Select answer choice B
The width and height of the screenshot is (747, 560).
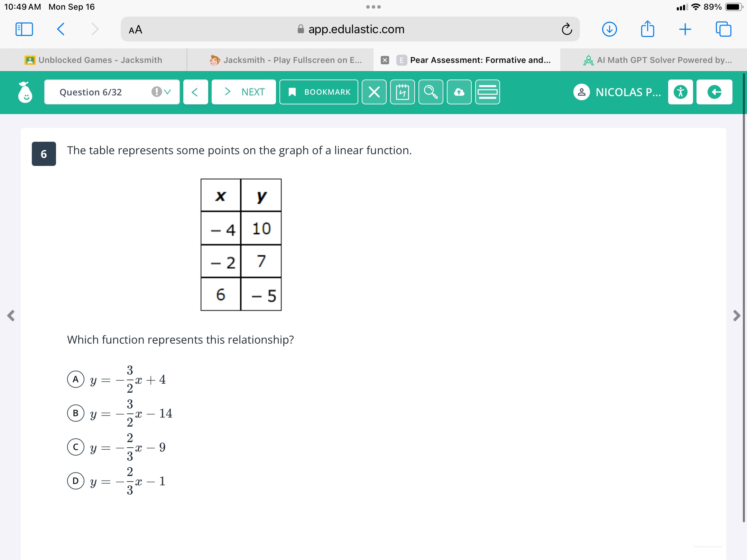tap(76, 413)
